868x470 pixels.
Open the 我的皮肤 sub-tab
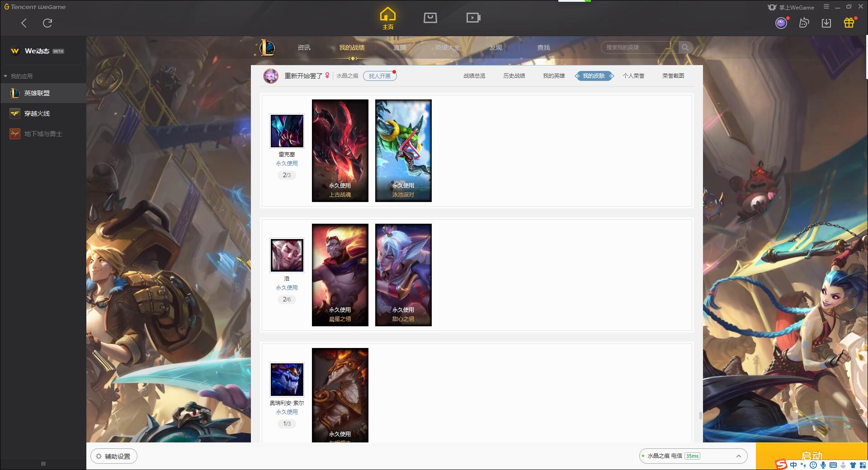click(x=594, y=76)
